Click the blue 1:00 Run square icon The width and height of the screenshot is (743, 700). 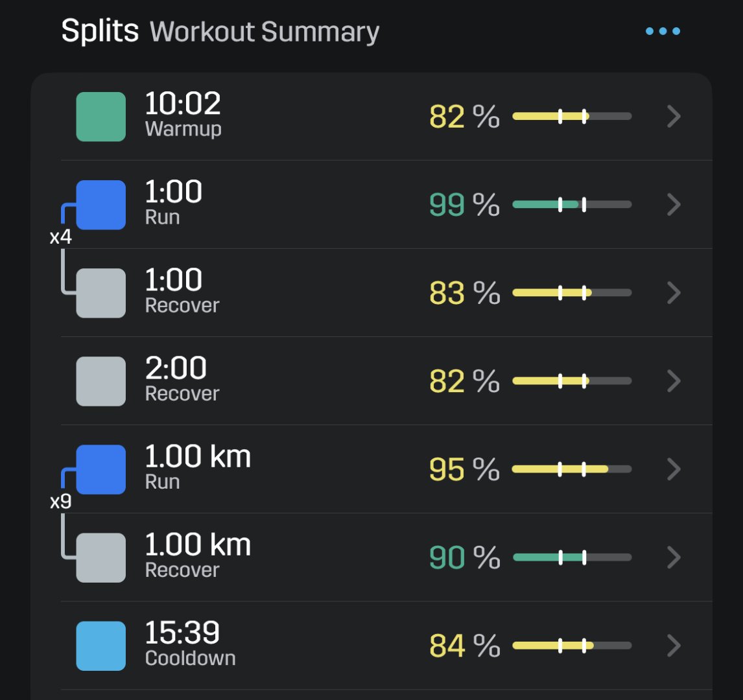(x=101, y=205)
